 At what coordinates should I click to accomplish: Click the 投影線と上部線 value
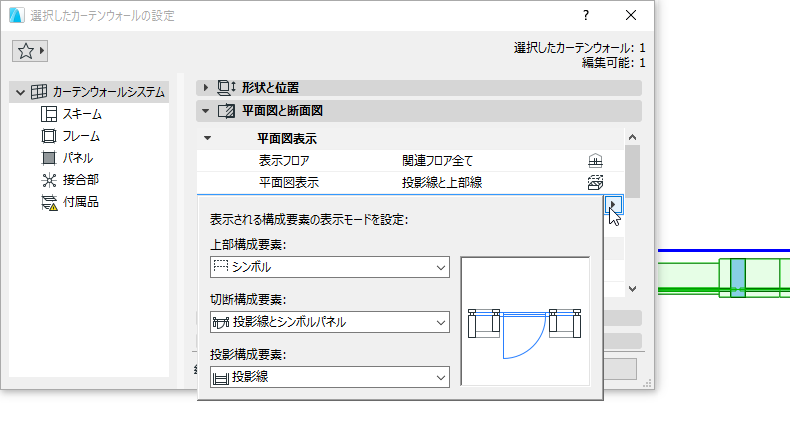click(442, 182)
